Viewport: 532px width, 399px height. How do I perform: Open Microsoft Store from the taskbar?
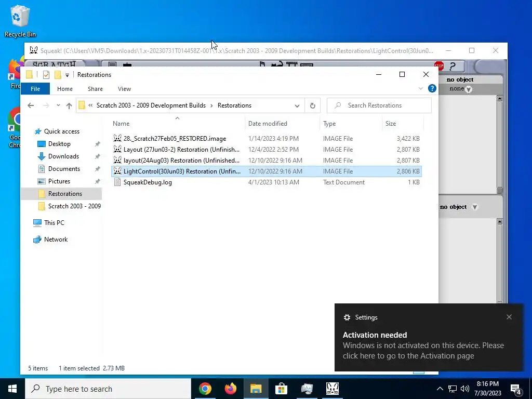(x=281, y=389)
